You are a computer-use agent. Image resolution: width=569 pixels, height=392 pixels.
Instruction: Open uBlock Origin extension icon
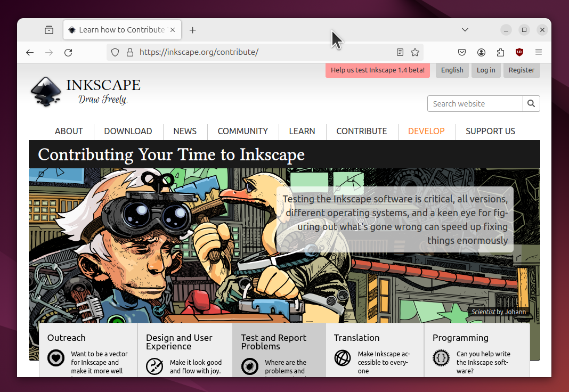pyautogui.click(x=519, y=52)
